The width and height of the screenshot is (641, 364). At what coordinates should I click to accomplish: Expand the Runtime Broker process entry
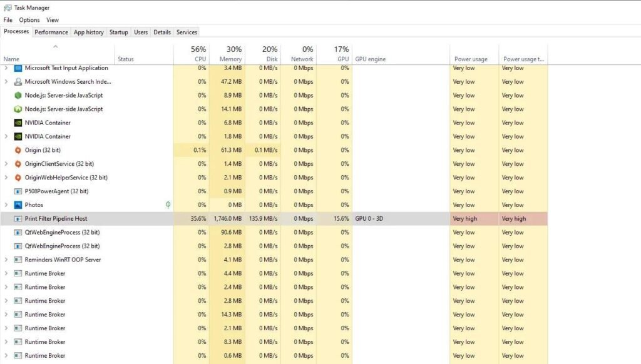(x=6, y=273)
